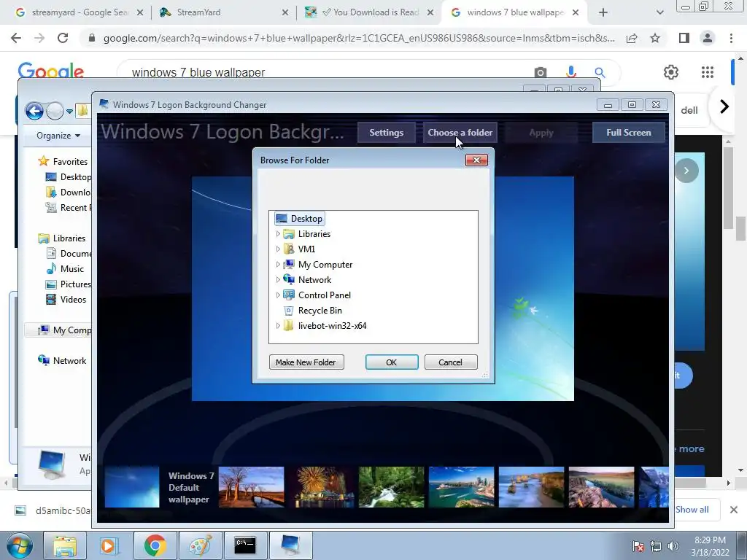Image resolution: width=747 pixels, height=560 pixels.
Task: Reload the current Chrome page
Action: [x=63, y=38]
